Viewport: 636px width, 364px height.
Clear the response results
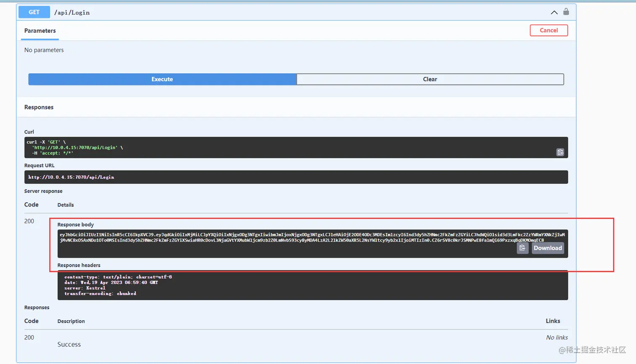click(x=430, y=79)
